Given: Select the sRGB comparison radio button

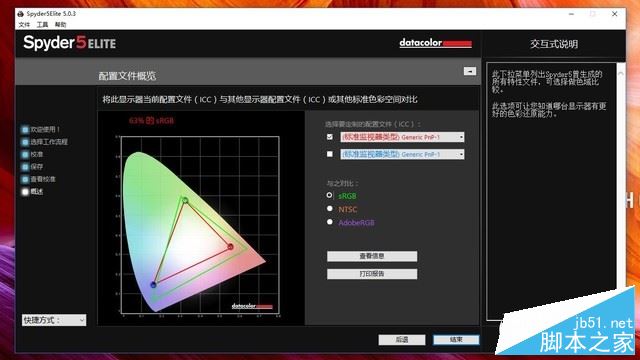Looking at the screenshot, I should coord(329,196).
